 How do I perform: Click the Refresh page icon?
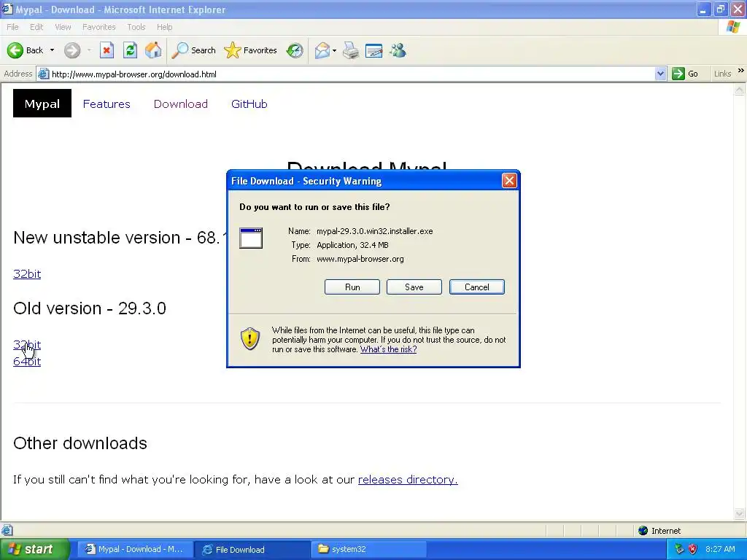[130, 50]
